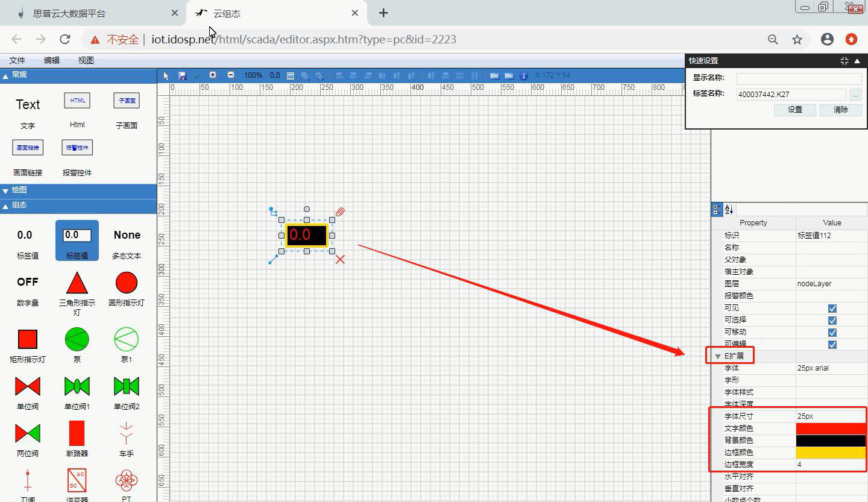868x502 pixels.
Task: Choose the green 泵 pump component
Action: coord(77,339)
